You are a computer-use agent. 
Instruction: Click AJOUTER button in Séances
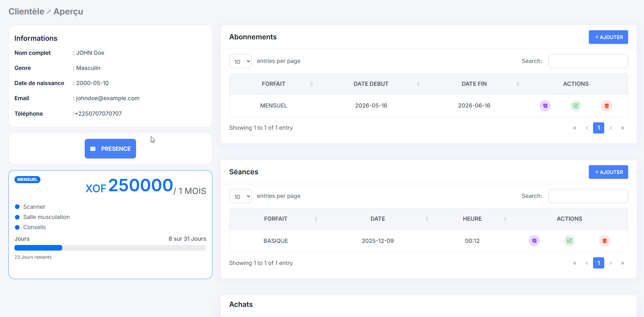[x=608, y=172]
